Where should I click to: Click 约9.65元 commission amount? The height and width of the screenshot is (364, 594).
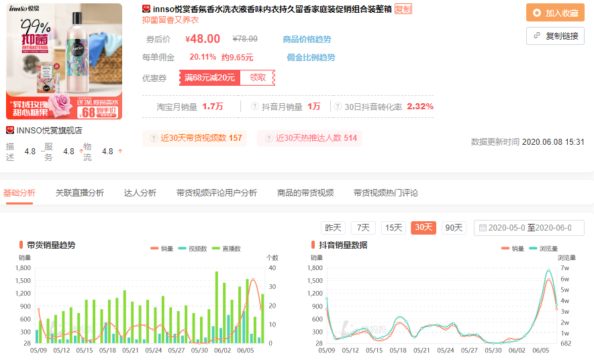click(x=237, y=58)
